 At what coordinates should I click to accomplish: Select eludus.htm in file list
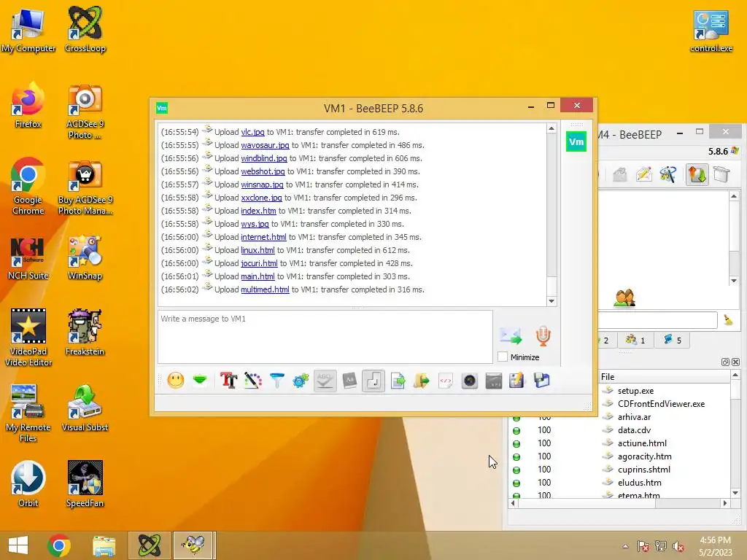pos(639,483)
